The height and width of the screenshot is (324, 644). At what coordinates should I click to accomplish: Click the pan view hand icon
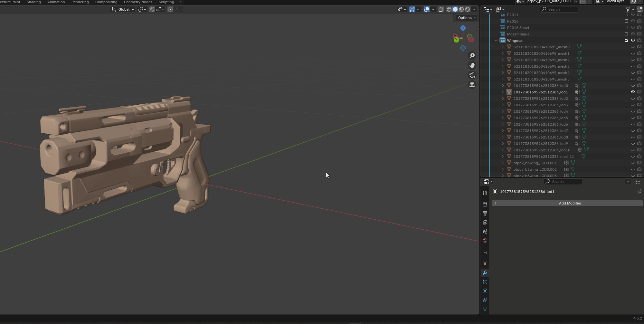coord(472,65)
